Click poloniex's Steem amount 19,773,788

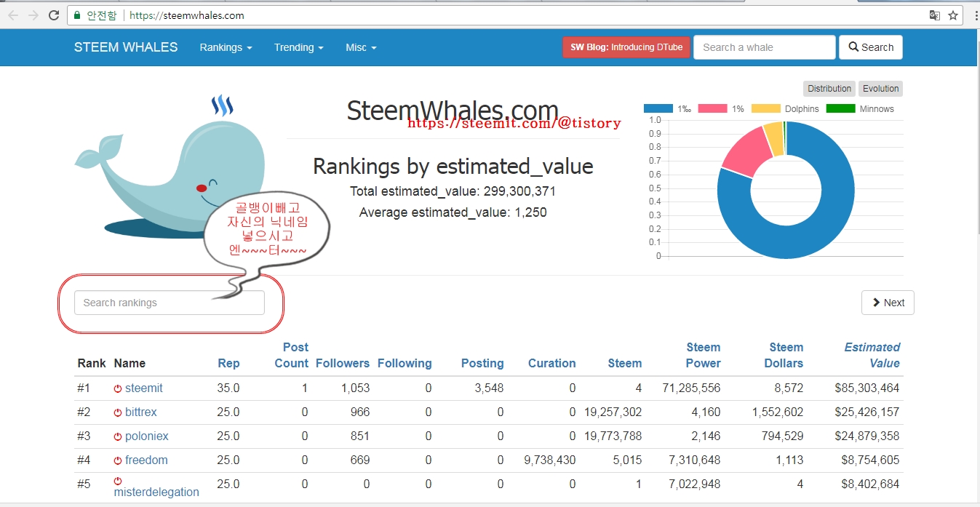point(613,436)
